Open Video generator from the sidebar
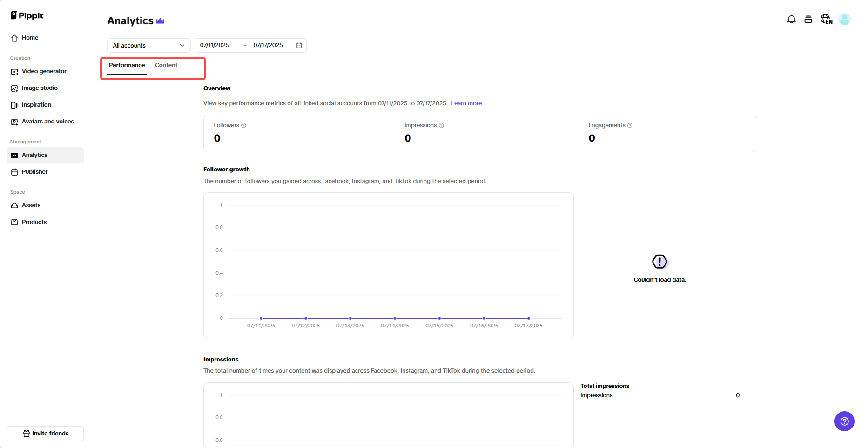 [44, 71]
